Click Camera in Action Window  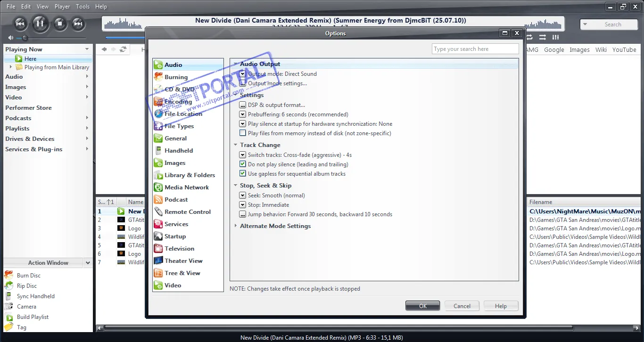tap(26, 307)
